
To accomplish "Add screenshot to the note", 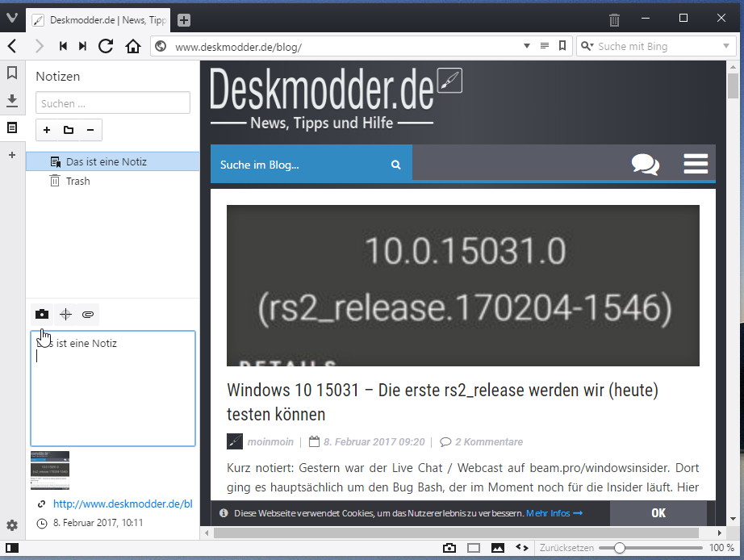I will tap(42, 314).
